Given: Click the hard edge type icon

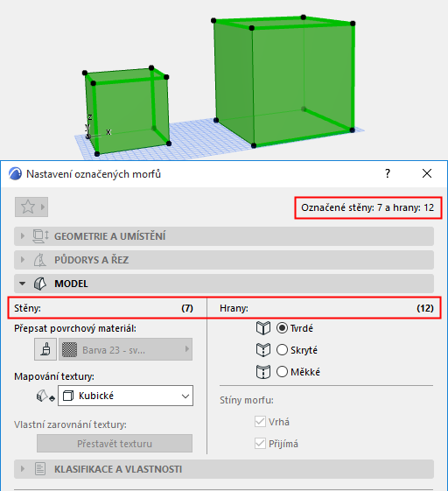Looking at the screenshot, I should 263,328.
